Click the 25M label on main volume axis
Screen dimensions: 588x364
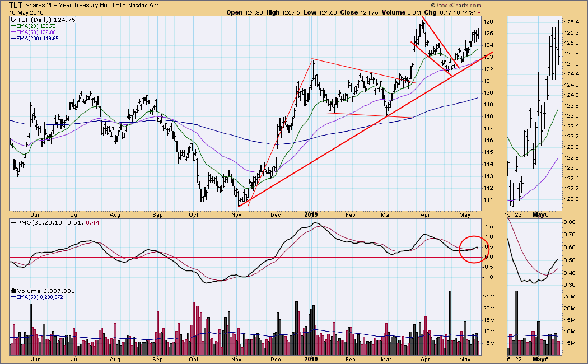489,297
